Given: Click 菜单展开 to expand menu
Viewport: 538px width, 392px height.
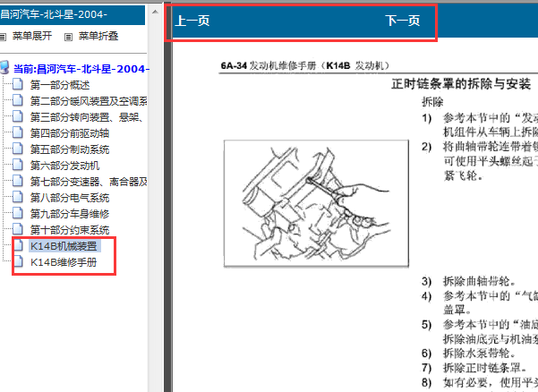Looking at the screenshot, I should tap(32, 36).
